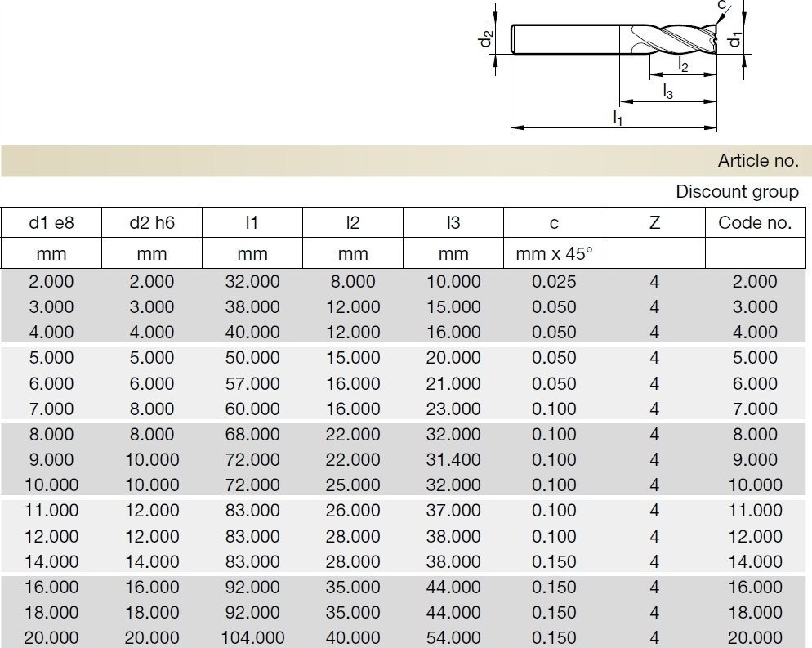Select the "Code no." column header

tap(755, 222)
